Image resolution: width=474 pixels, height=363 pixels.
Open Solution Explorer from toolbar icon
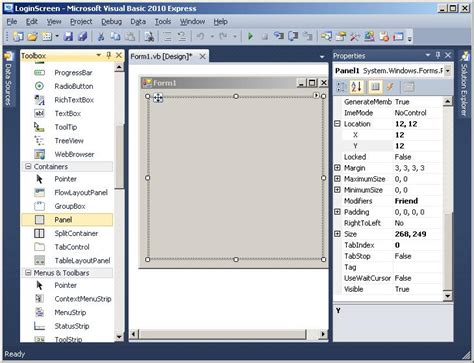coord(326,36)
